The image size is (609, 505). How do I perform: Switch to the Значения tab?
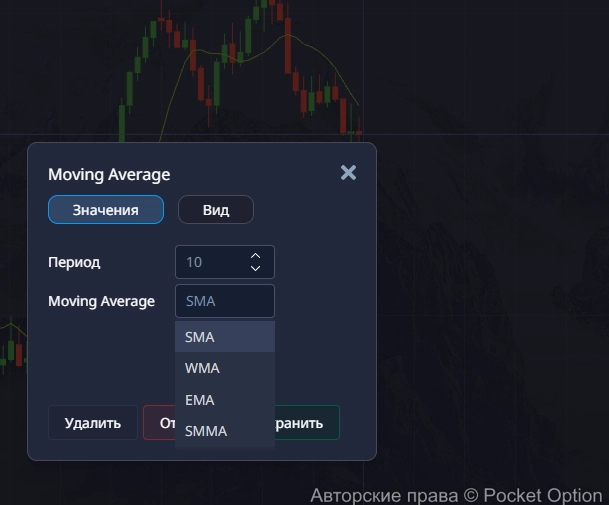(x=105, y=210)
